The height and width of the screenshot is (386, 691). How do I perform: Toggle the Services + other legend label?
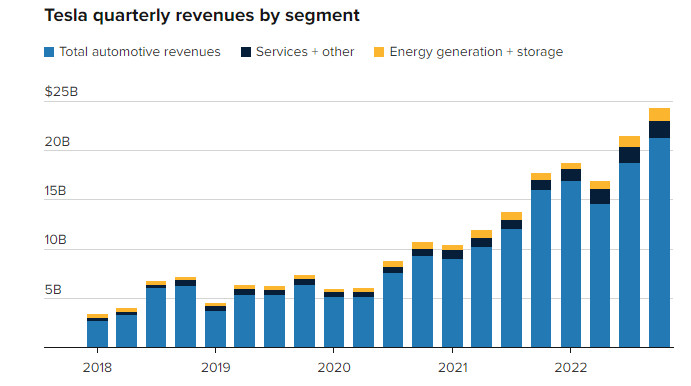coord(305,52)
